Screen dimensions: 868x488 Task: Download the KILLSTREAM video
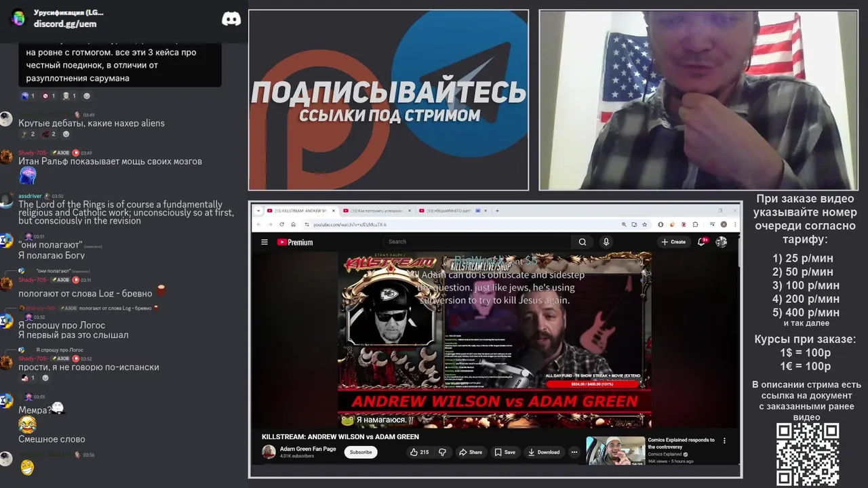pyautogui.click(x=544, y=452)
